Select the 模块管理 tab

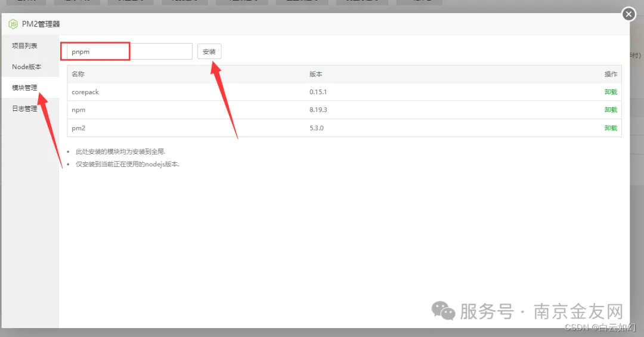[x=30, y=88]
